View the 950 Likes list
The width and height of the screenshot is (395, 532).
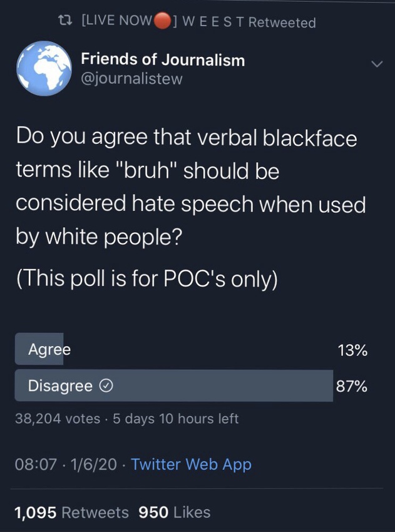(x=174, y=512)
